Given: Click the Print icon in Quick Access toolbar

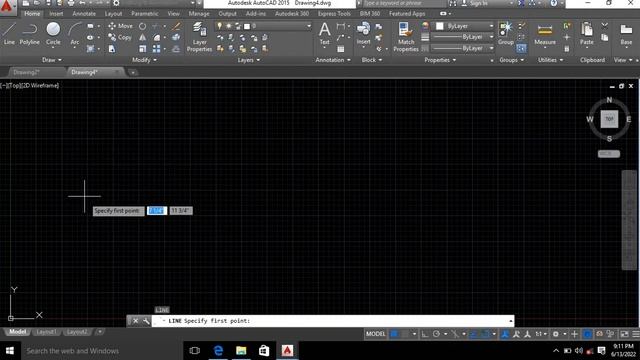Looking at the screenshot, I should pyautogui.click(x=71, y=3).
